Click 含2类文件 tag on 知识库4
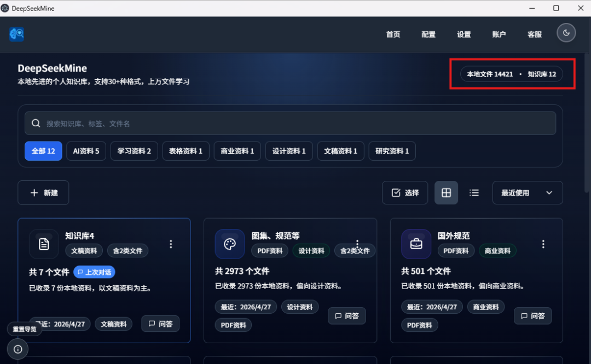This screenshot has height=364, width=591. coord(128,251)
